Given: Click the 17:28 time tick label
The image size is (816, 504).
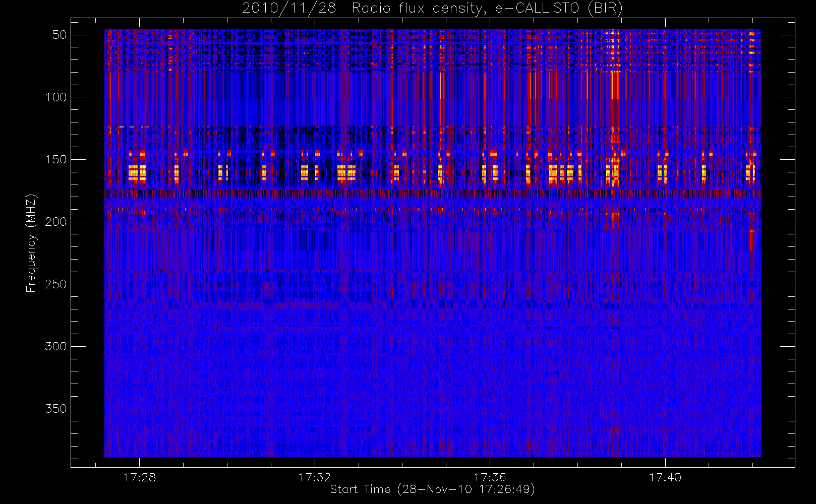Looking at the screenshot, I should pos(140,477).
